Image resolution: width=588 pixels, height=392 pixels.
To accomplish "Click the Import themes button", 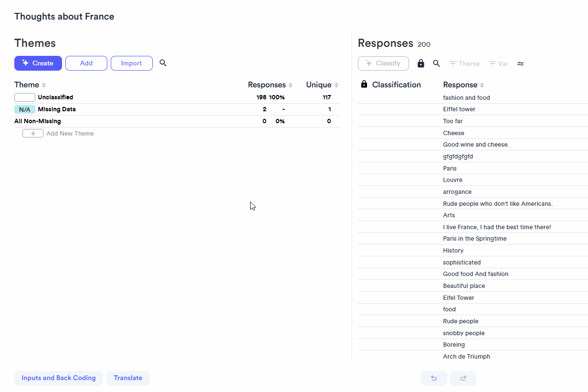I will tap(132, 63).
